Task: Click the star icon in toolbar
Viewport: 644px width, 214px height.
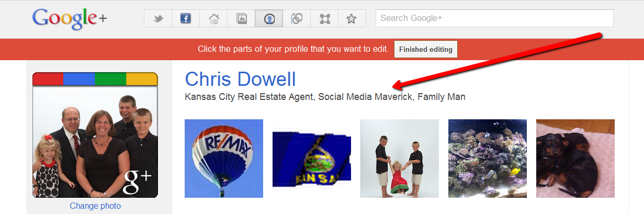Action: click(352, 19)
